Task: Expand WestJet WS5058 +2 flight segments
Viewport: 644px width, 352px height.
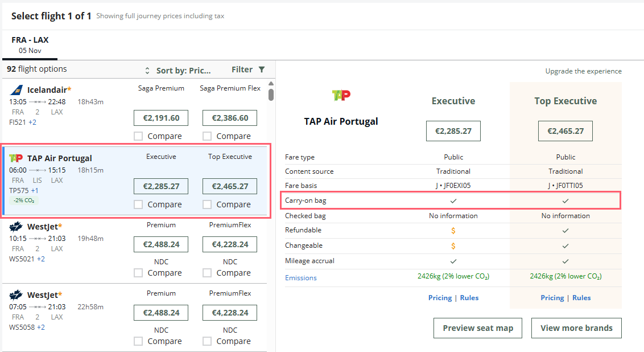Action: point(40,327)
